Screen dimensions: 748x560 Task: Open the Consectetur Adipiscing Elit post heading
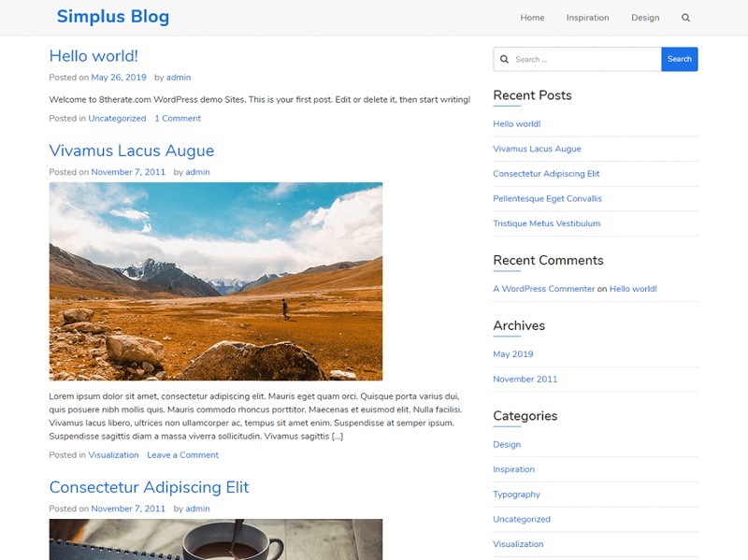tap(149, 487)
